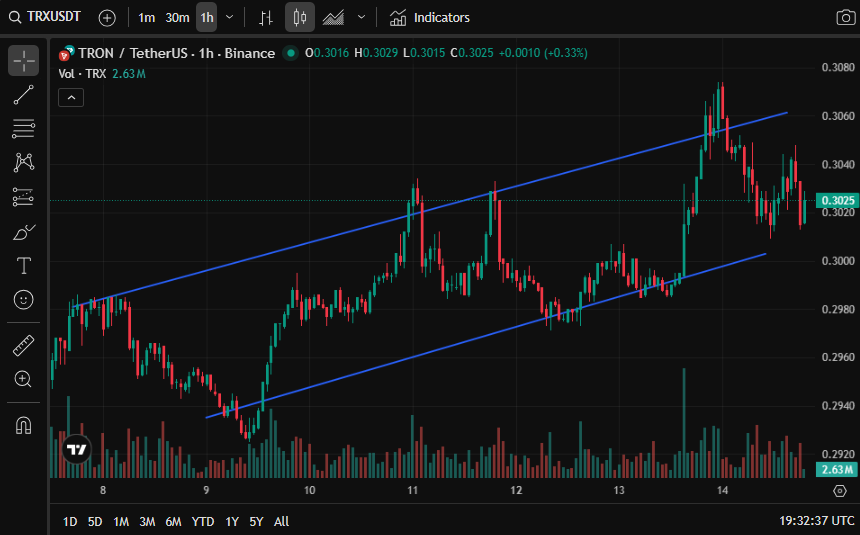The height and width of the screenshot is (535, 860).
Task: Open chart settings gear near the price scale
Action: pyautogui.click(x=840, y=491)
